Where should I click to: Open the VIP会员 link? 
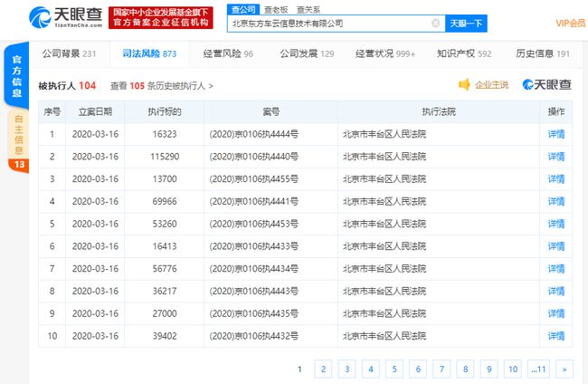click(x=571, y=24)
